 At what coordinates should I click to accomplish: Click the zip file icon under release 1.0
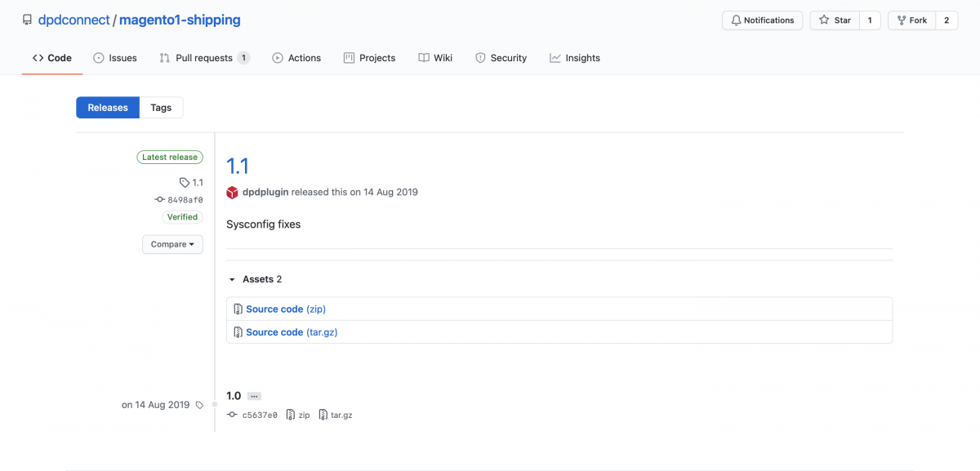[x=289, y=415]
